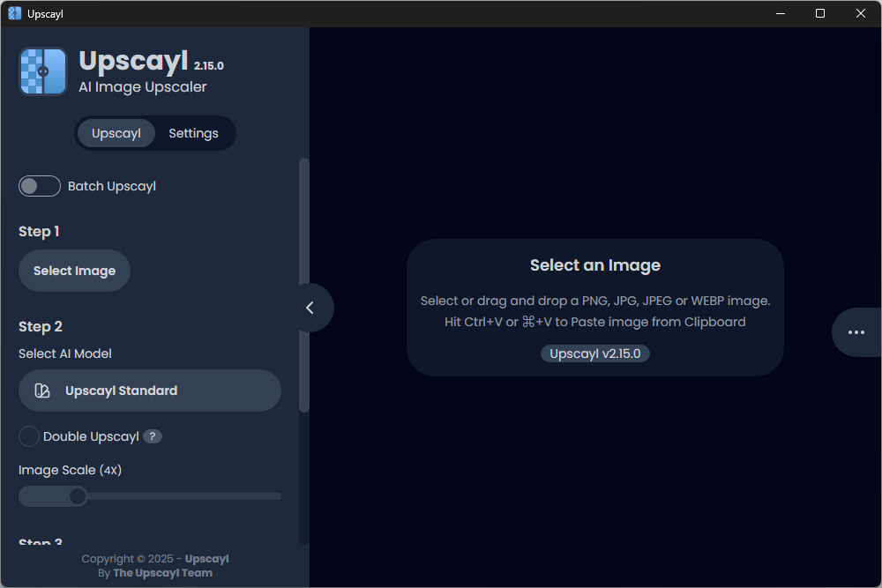Click the Upscayl logo icon in sidebar
Image resolution: width=882 pixels, height=588 pixels.
43,71
